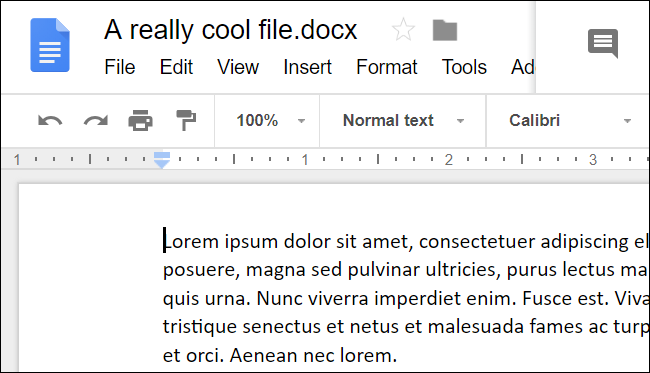Click the document title A really cool file.docx
Image resolution: width=650 pixels, height=373 pixels.
230,30
